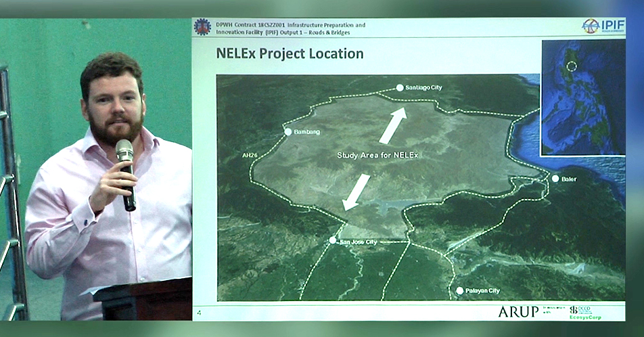Click the ARUP logo in slide footer

(x=518, y=311)
